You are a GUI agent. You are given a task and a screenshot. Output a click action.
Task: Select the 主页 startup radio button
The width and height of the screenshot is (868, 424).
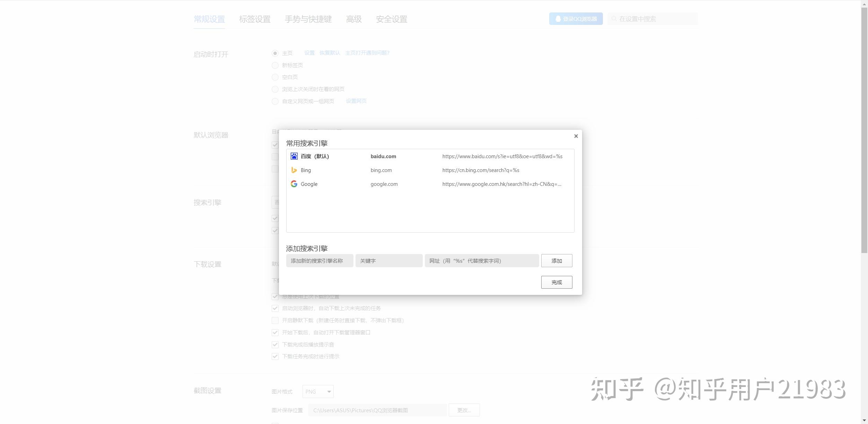275,53
